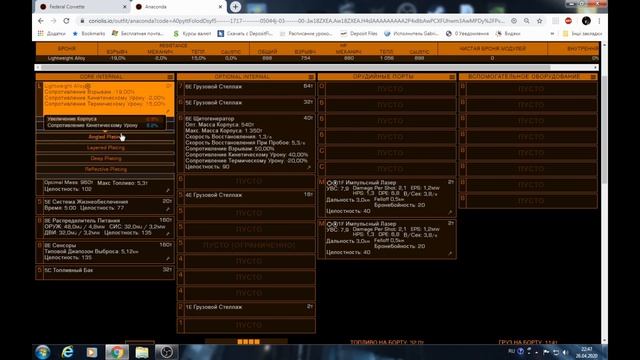The image size is (640, 360).
Task: Open the Вспомогательное Оборудование section menu icon
Action: 593,77
